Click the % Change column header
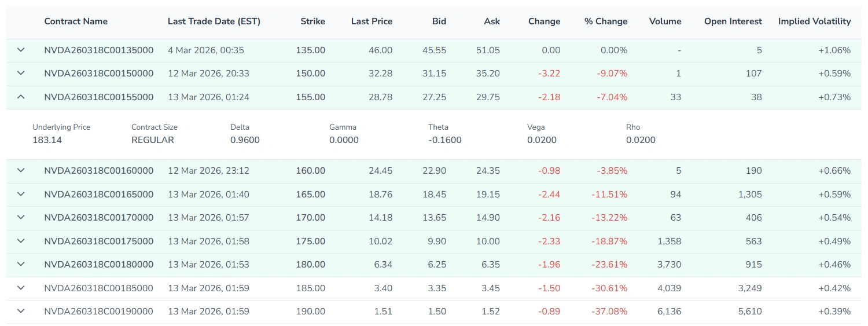Screen dimensions: 868x326 click(x=606, y=21)
